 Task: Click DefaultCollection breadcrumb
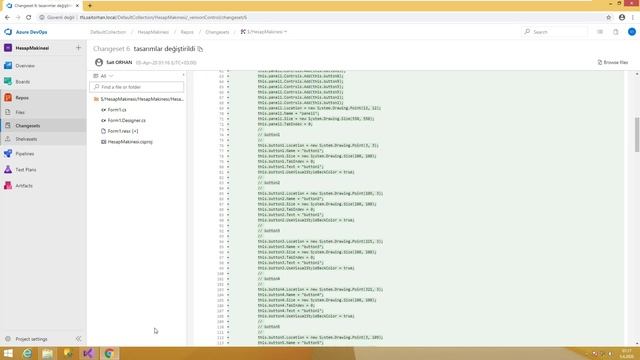pyautogui.click(x=108, y=32)
